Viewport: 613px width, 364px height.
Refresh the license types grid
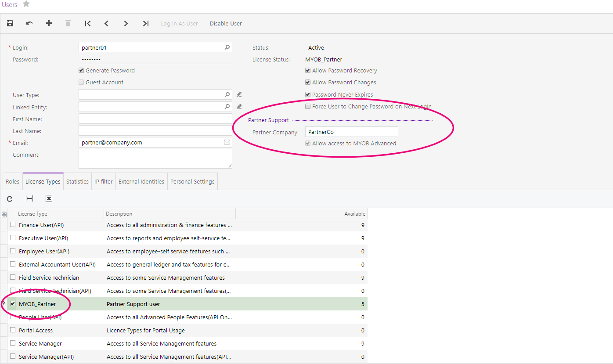(10, 199)
